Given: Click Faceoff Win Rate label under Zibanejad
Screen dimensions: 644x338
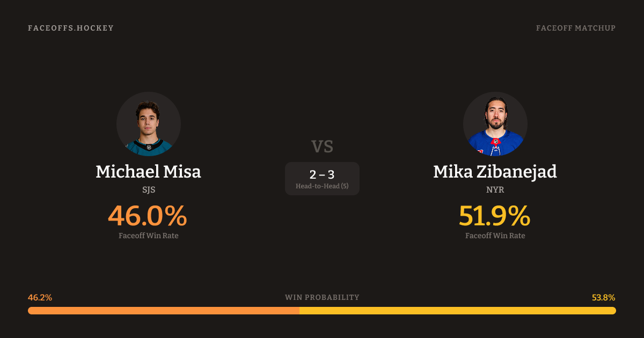Looking at the screenshot, I should 495,236.
